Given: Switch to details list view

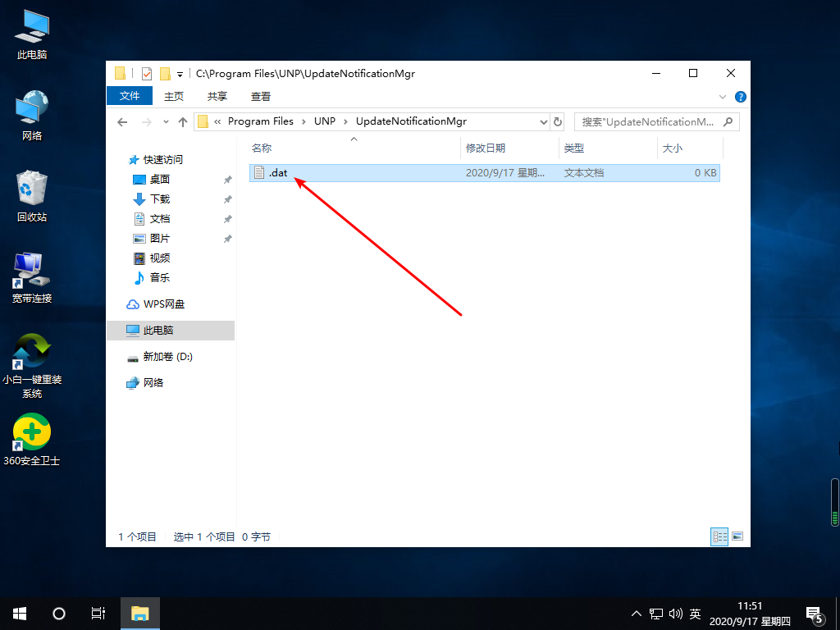Looking at the screenshot, I should point(719,536).
